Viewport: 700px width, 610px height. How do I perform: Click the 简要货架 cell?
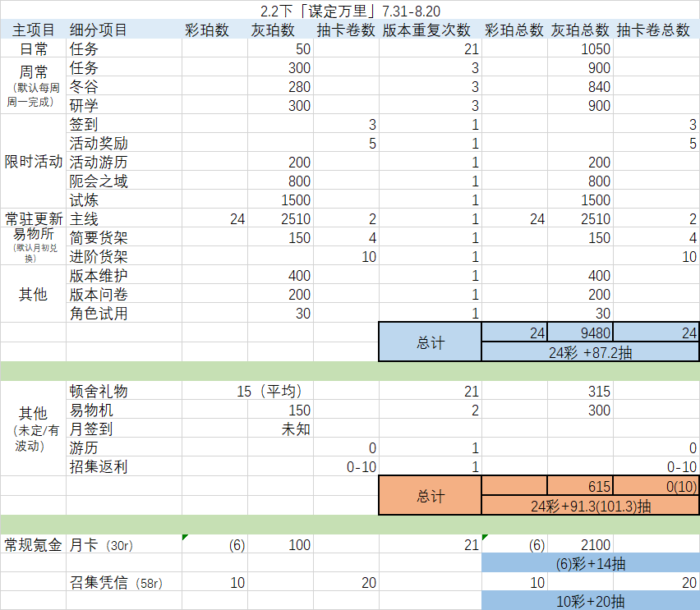click(x=124, y=237)
